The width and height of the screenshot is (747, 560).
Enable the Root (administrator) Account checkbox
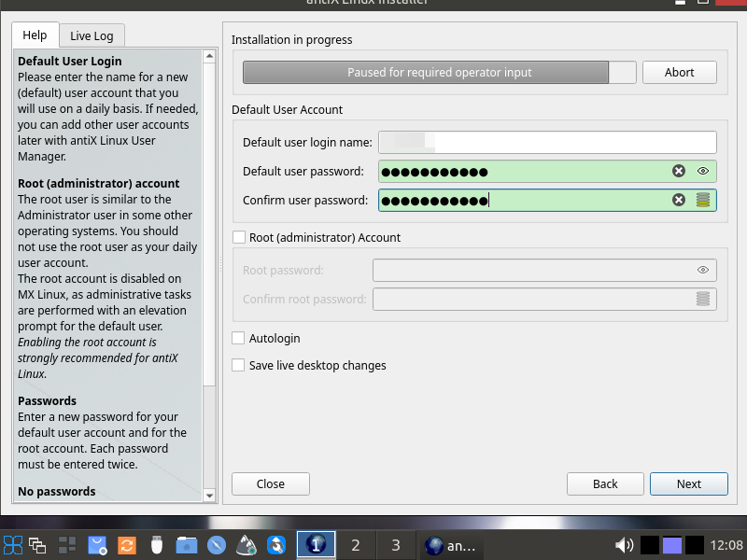[239, 238]
